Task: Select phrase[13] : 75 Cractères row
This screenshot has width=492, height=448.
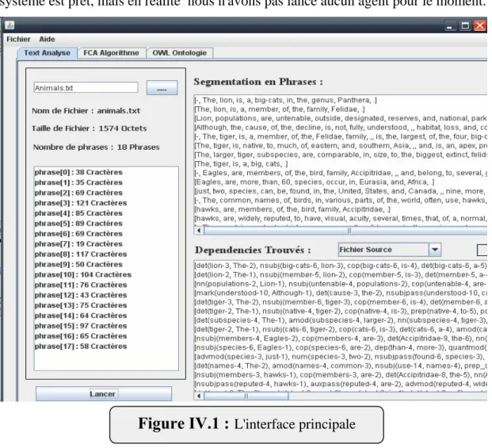Action: pyautogui.click(x=107, y=305)
